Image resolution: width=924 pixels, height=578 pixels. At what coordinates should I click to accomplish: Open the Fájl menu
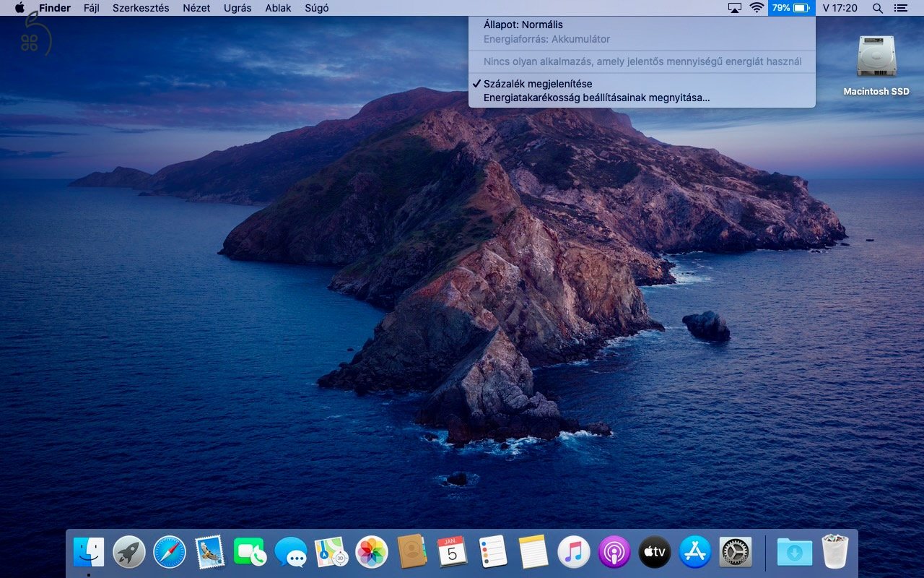click(x=92, y=8)
